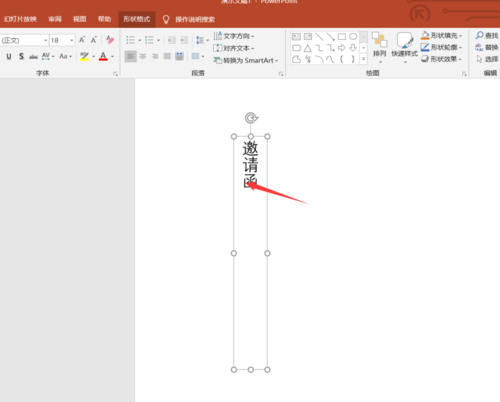Screen dimensions: 500x402
Task: Select the down block arrow shape
Action: (353, 48)
